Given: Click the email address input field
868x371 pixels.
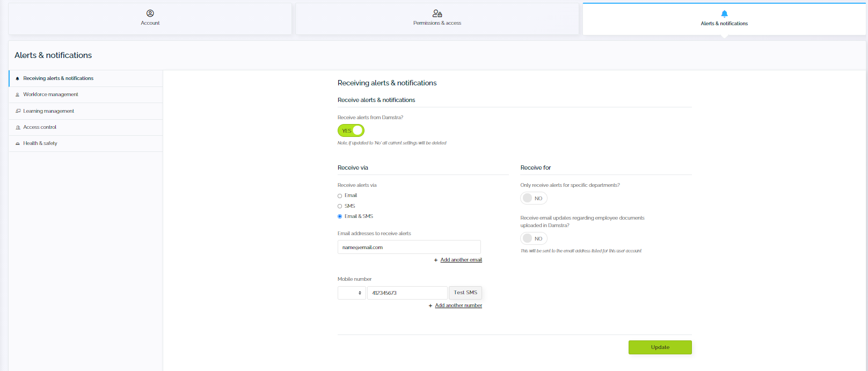Looking at the screenshot, I should pos(409,247).
